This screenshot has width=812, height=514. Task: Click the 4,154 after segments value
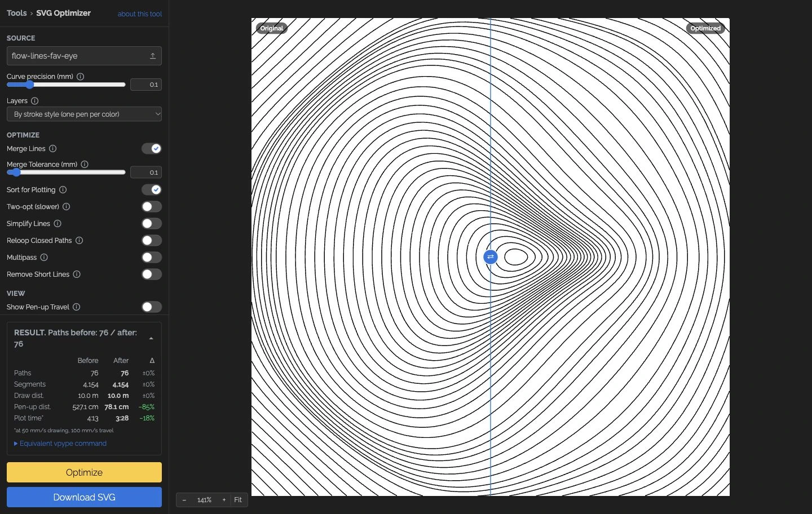[121, 384]
